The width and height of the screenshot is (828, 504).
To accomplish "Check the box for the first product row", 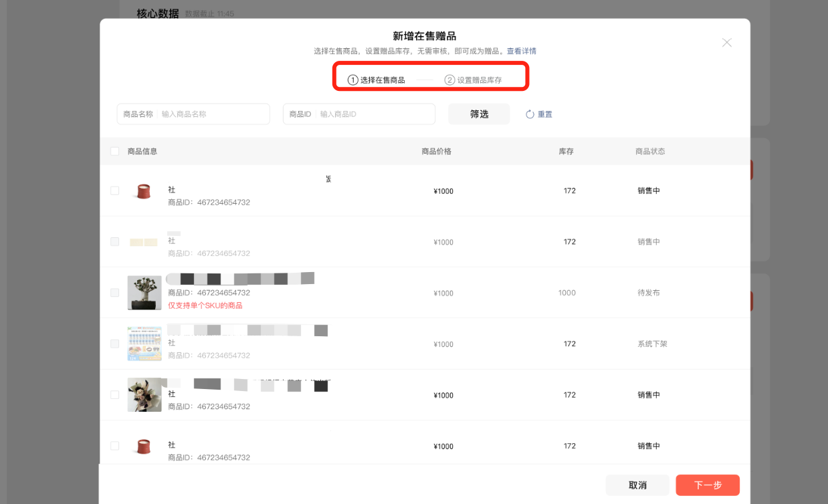I will (115, 191).
